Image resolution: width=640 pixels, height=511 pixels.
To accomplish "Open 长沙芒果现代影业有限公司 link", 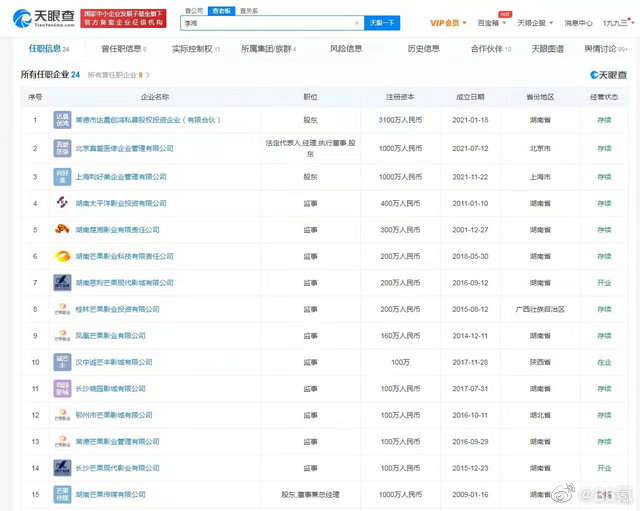I will 118,468.
